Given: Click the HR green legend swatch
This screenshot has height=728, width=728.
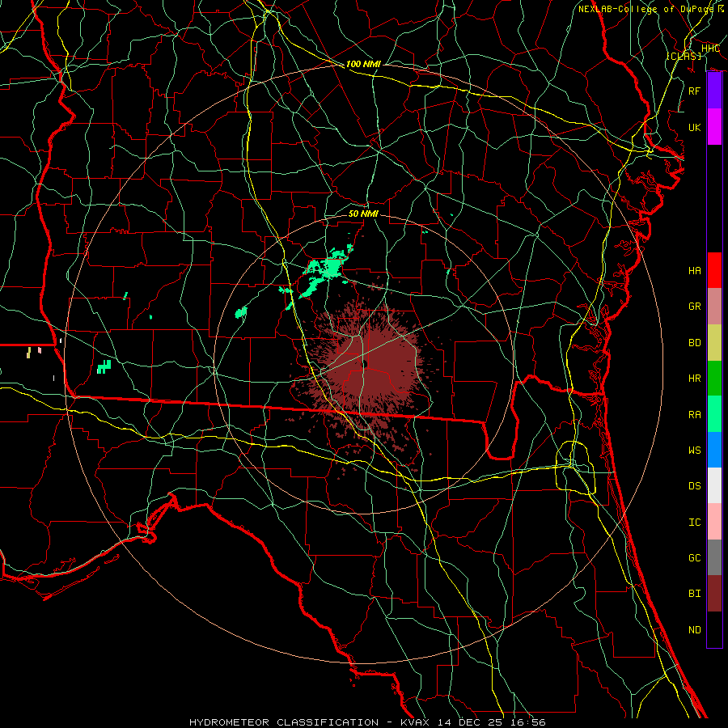Looking at the screenshot, I should pyautogui.click(x=714, y=379).
